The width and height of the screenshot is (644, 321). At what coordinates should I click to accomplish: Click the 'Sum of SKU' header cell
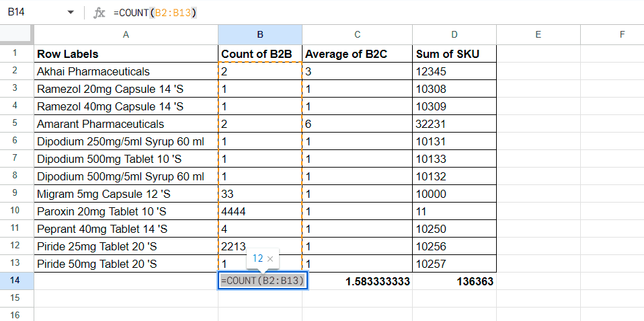(x=454, y=54)
